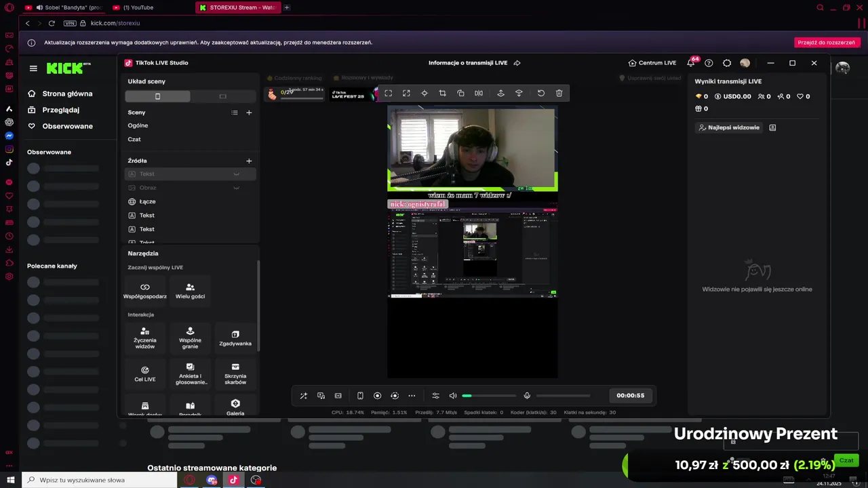Add a new source with plus
868x488 pixels.
click(249, 161)
